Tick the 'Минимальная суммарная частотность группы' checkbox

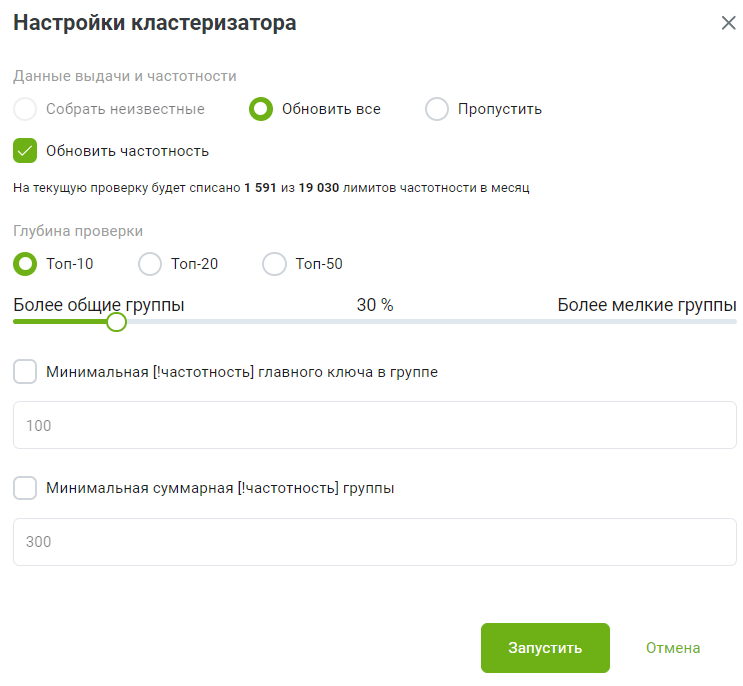(x=26, y=489)
